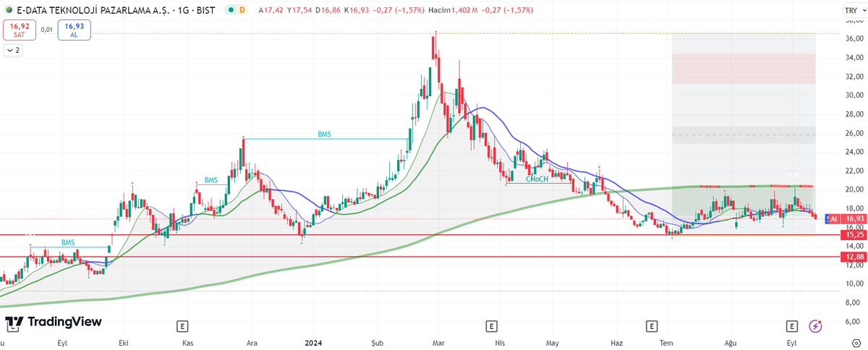Click the lowest-left BMS label near Eyl
Screen dimensions: 868x350
[68, 242]
